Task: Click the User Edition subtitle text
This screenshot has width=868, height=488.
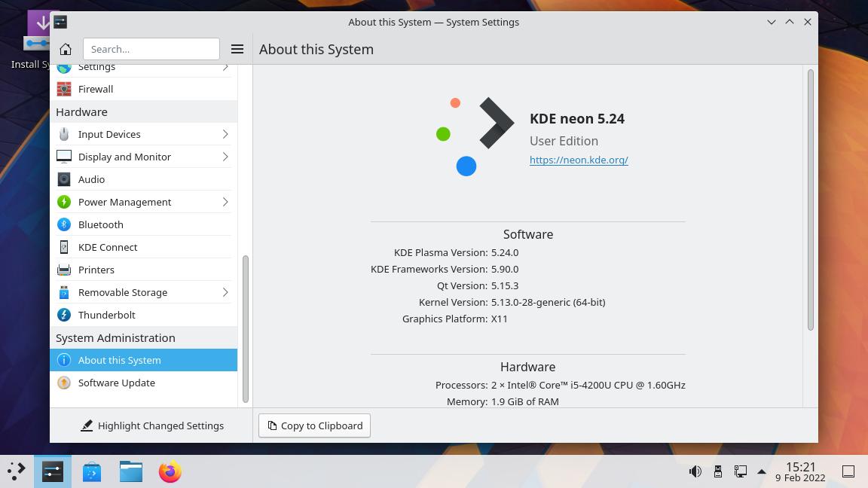Action: [564, 141]
